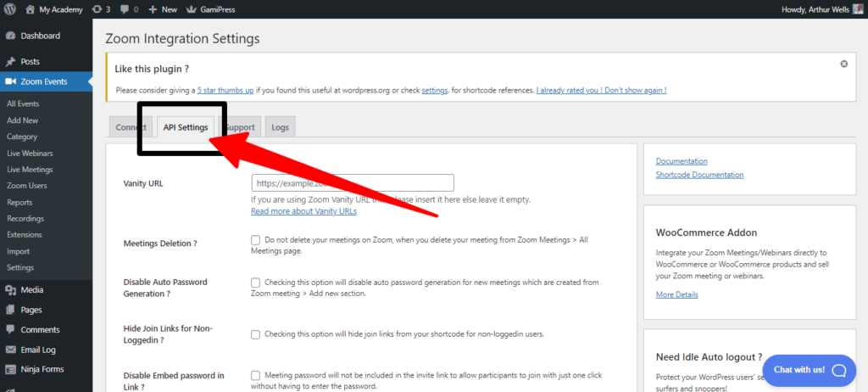
Task: Open Media icon in sidebar
Action: (x=10, y=289)
